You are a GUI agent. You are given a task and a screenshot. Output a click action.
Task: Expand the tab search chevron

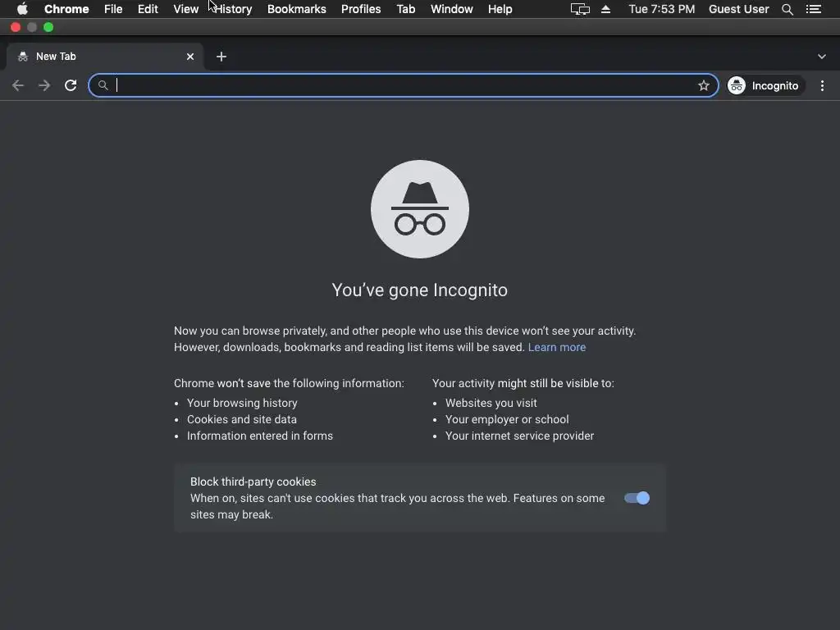[x=822, y=57]
